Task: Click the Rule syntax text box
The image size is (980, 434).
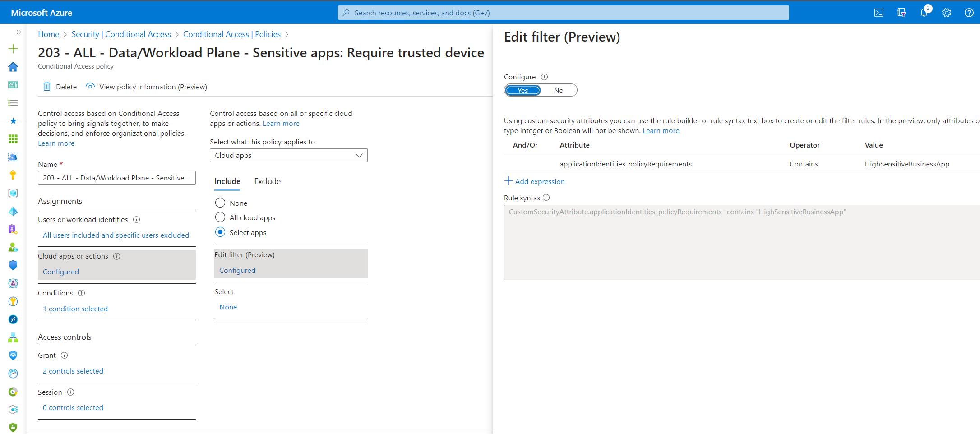Action: click(742, 242)
